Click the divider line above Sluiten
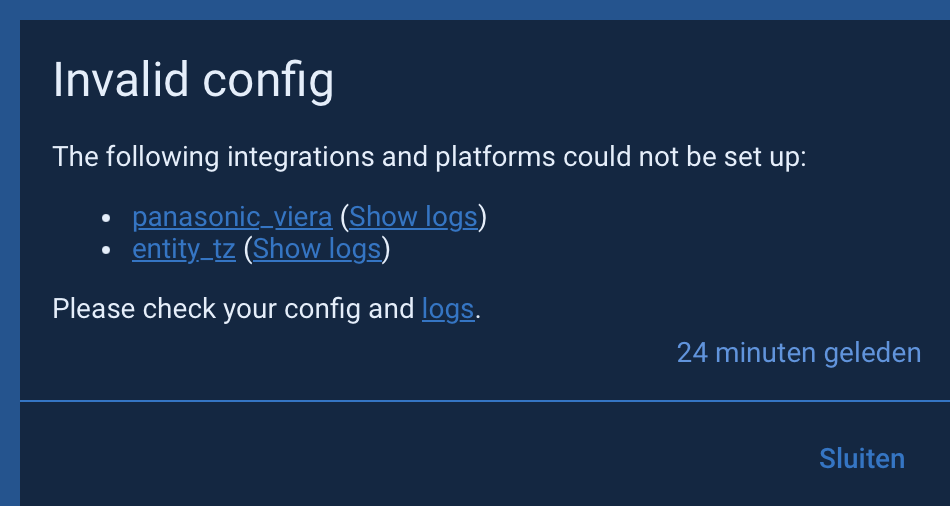This screenshot has height=506, width=950. 480,401
